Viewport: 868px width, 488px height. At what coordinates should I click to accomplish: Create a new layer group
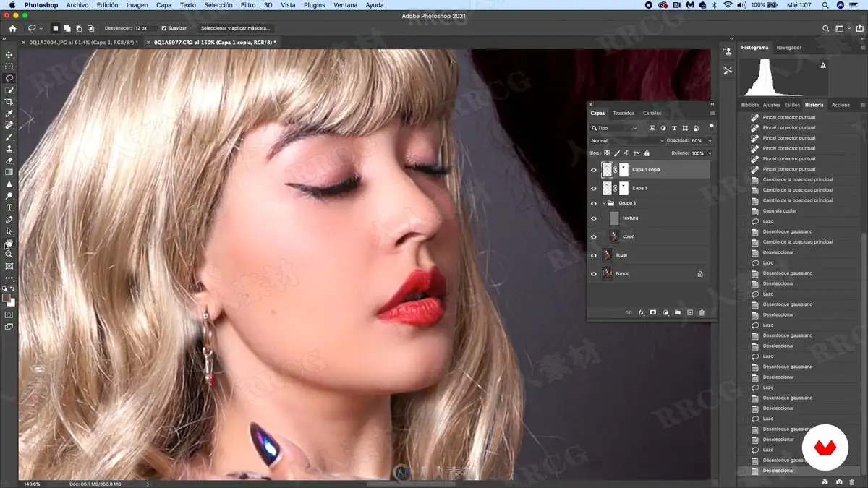678,312
